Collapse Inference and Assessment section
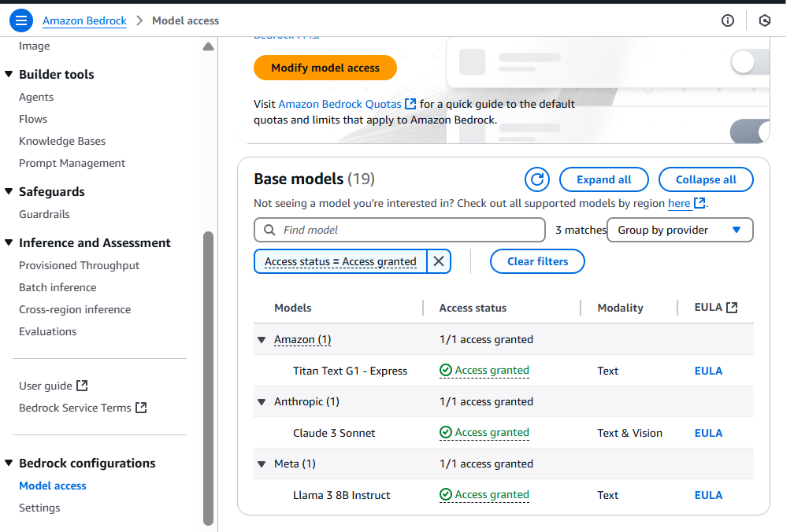This screenshot has width=794, height=532. (9, 242)
